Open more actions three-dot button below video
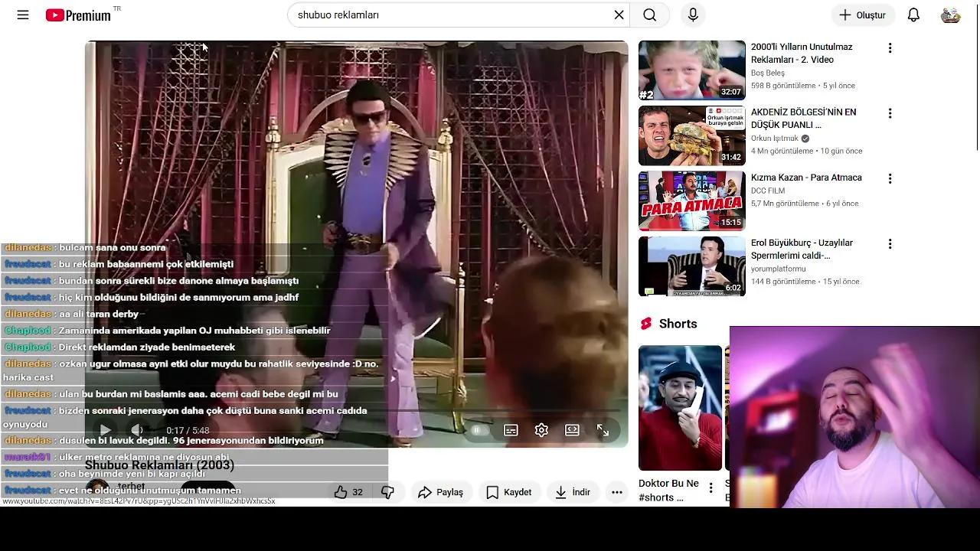The height and width of the screenshot is (551, 980). (617, 492)
